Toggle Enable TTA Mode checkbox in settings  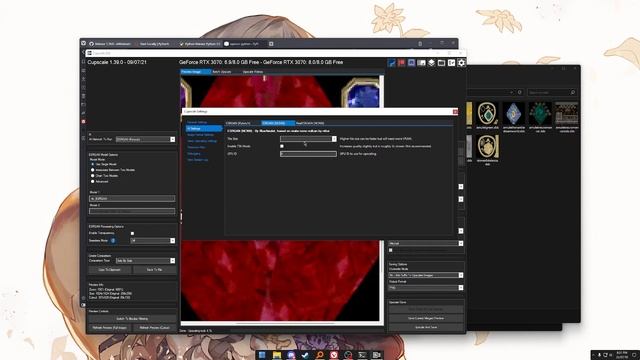(x=282, y=146)
